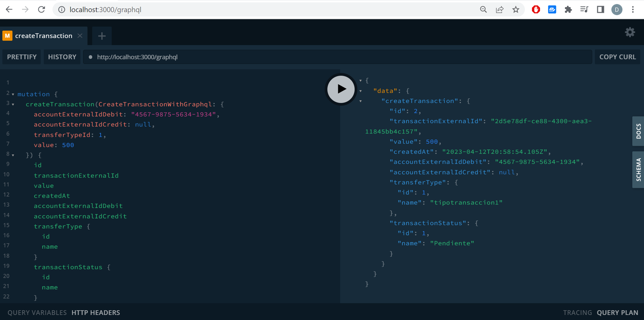Image resolution: width=644 pixels, height=320 pixels.
Task: Collapse the createTransaction block on line 3
Action: [13, 105]
